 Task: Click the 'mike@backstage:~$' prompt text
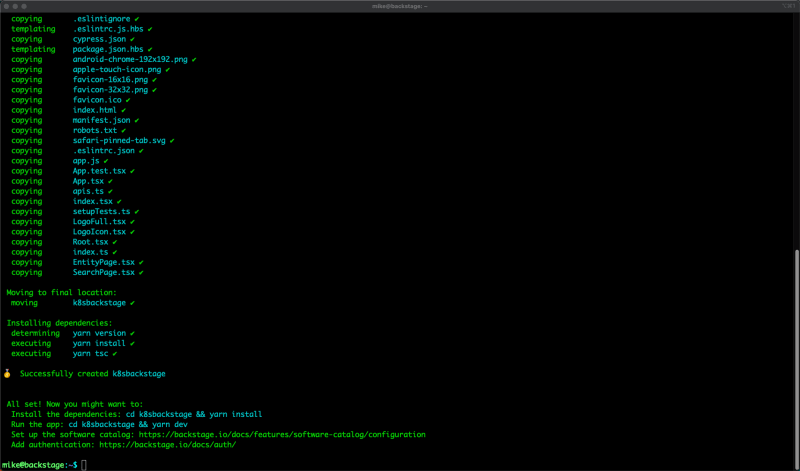click(x=39, y=465)
